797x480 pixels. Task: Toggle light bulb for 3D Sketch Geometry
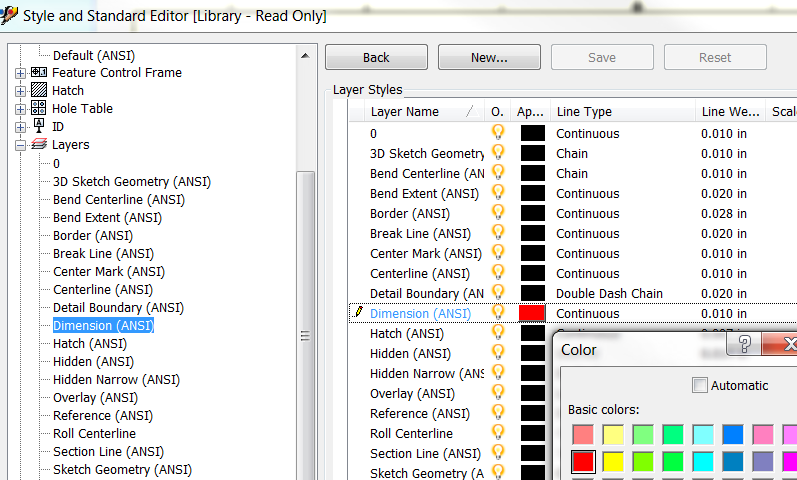498,152
